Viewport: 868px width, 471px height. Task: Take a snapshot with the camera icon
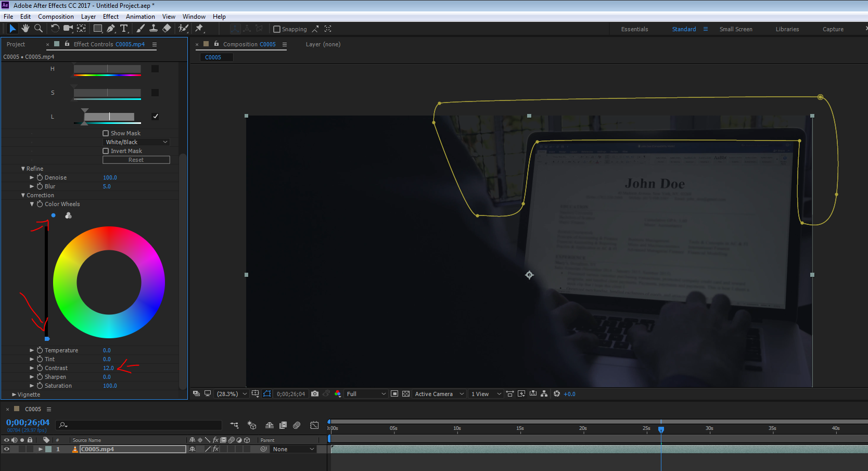point(315,394)
